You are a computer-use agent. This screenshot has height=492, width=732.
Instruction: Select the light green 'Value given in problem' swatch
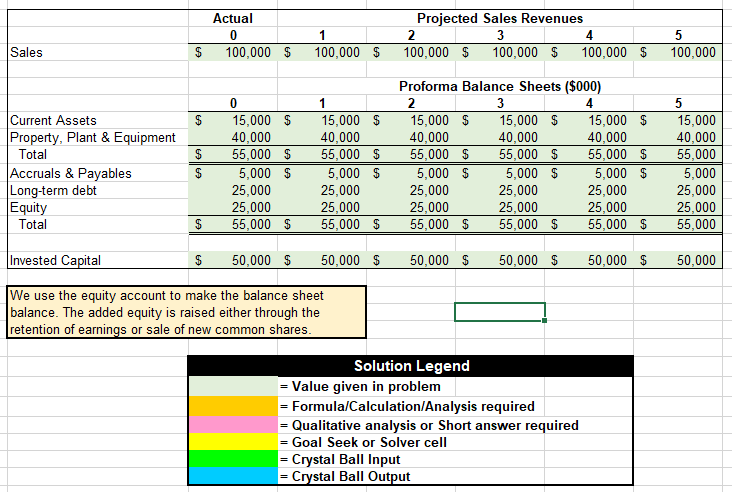(x=233, y=387)
